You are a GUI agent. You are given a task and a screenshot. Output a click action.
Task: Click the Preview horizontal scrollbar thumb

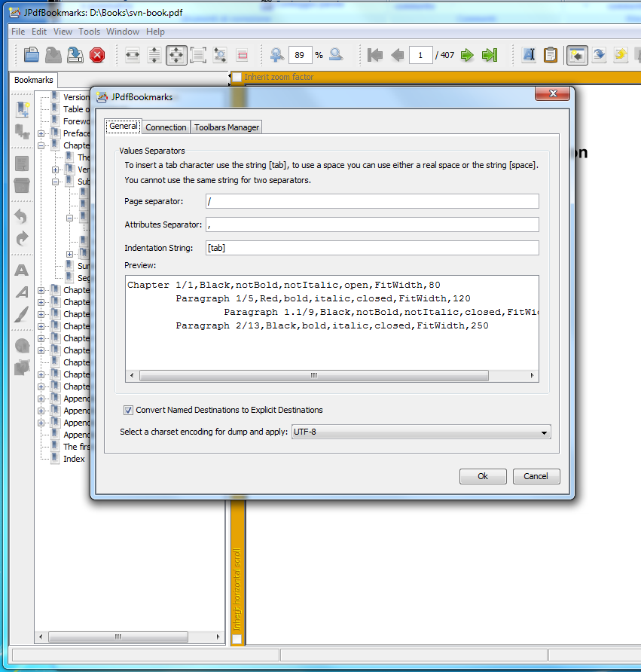(x=314, y=375)
